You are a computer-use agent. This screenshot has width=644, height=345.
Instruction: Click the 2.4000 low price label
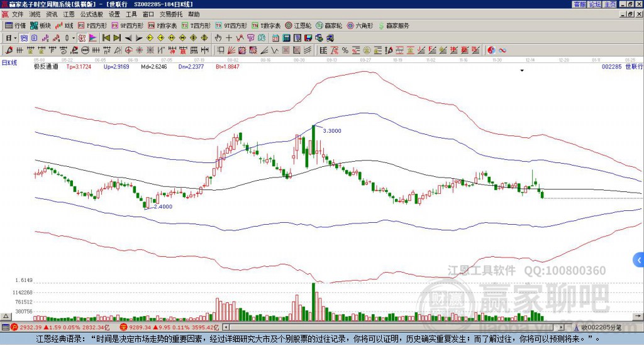click(x=163, y=206)
